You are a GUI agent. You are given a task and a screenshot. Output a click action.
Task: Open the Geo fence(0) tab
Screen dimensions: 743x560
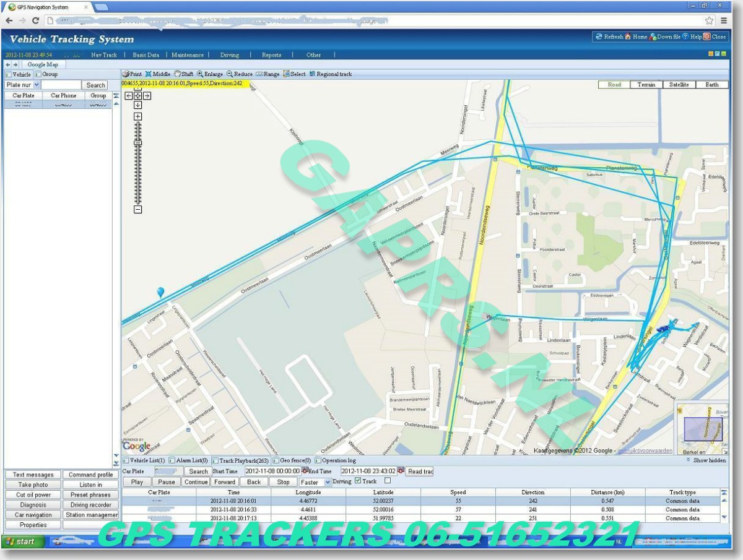(x=292, y=460)
